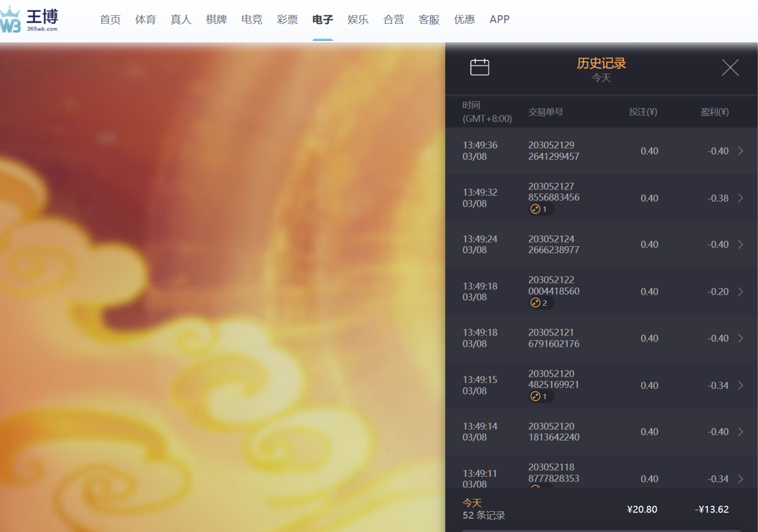The image size is (758, 532).
Task: Click free-spin badge on 13:49:15 record
Action: [539, 397]
